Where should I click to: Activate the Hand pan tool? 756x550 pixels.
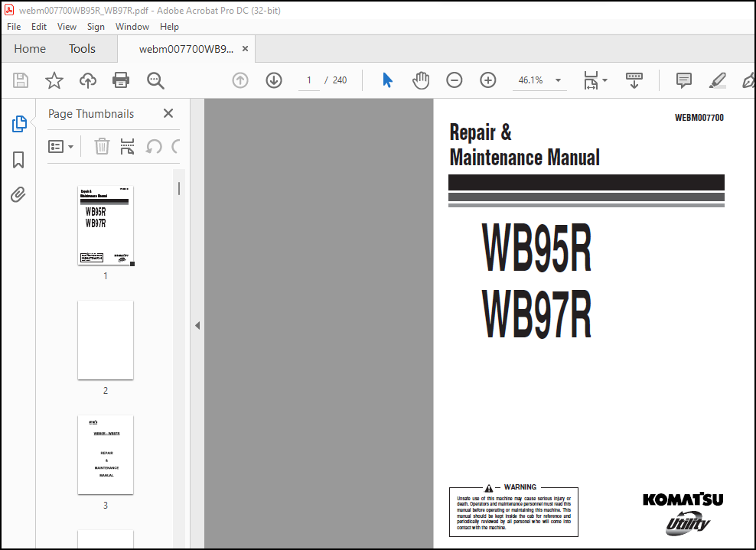tap(421, 80)
